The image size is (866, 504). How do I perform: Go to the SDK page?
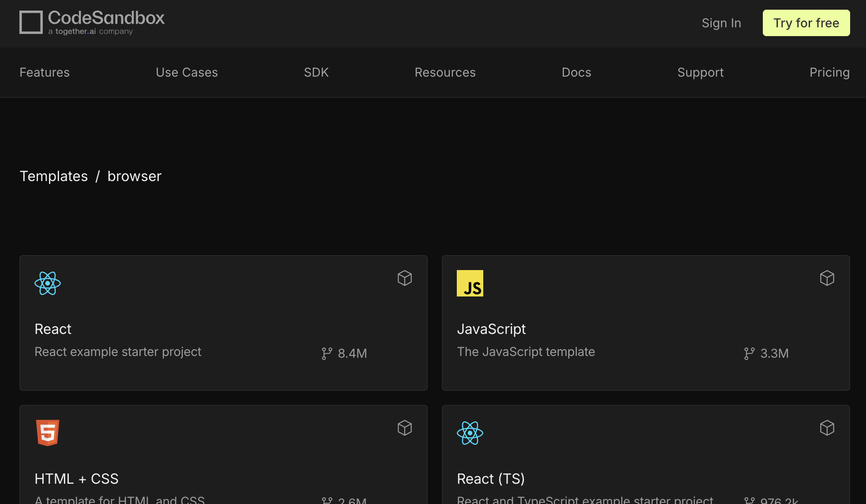(x=317, y=72)
